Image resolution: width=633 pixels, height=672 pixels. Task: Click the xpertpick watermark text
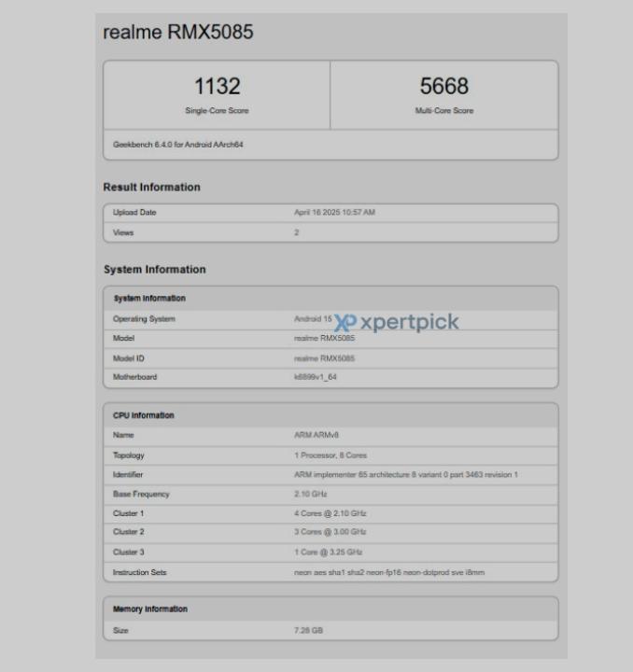[x=409, y=322]
